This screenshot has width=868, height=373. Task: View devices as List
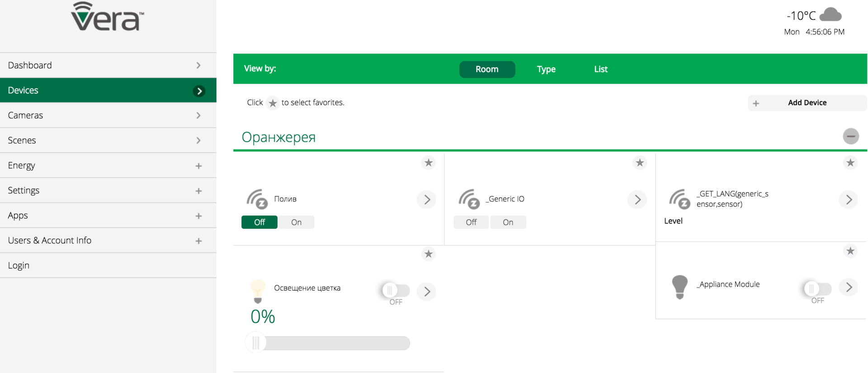(601, 69)
